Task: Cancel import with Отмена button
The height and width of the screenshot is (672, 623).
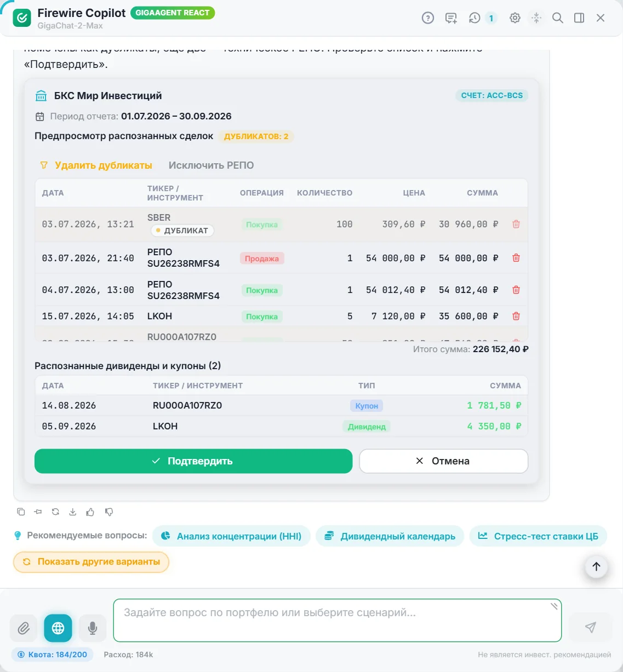Action: tap(444, 461)
